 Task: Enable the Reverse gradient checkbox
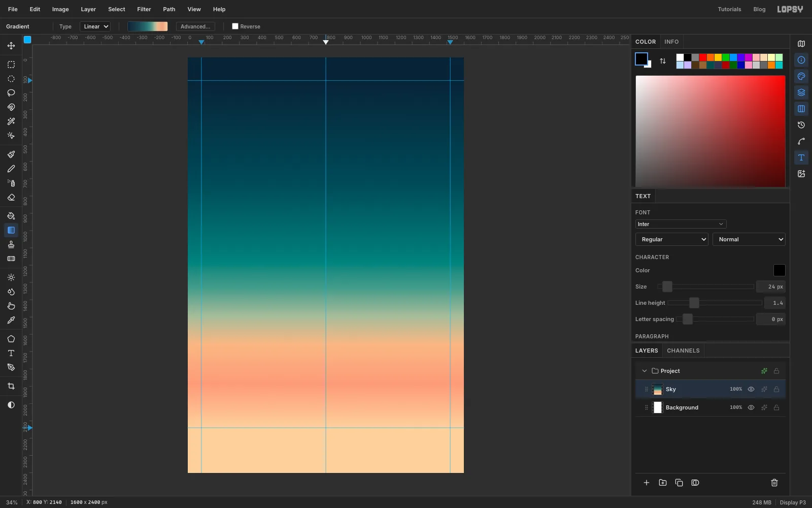(235, 26)
